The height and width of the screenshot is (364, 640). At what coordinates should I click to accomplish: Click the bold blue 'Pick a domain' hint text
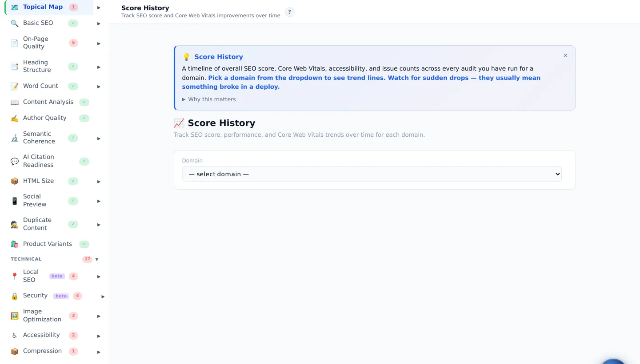point(361,82)
